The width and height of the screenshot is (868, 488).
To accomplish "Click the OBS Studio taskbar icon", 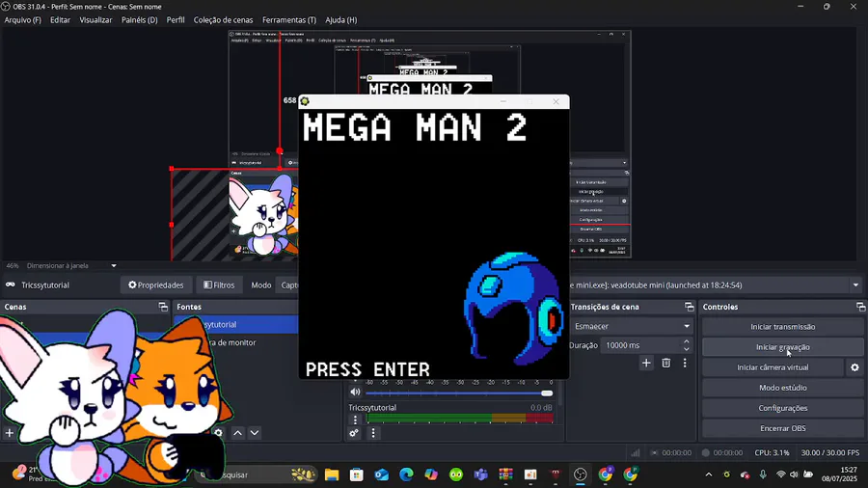I will [581, 474].
